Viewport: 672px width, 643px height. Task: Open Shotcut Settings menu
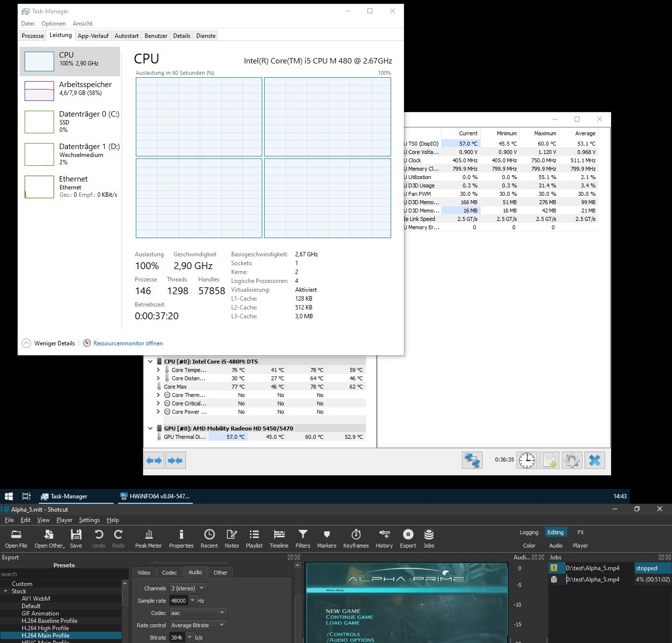89,520
